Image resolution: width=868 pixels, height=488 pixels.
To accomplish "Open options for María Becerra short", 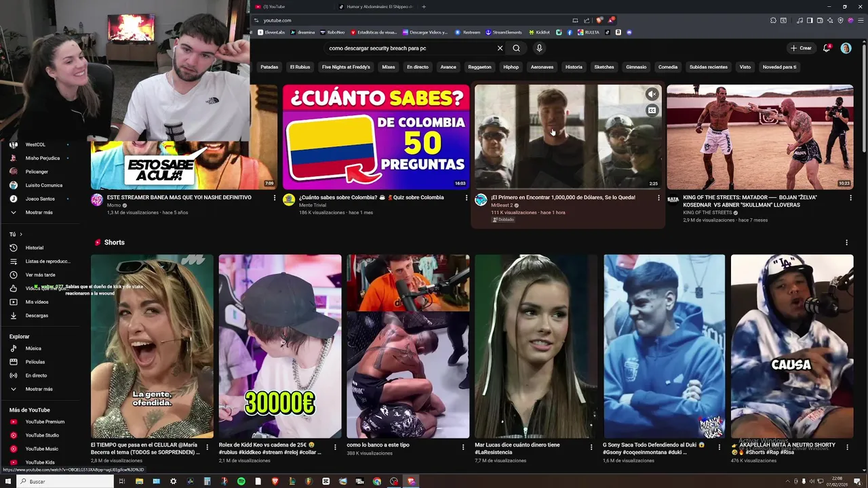I will [x=207, y=447].
